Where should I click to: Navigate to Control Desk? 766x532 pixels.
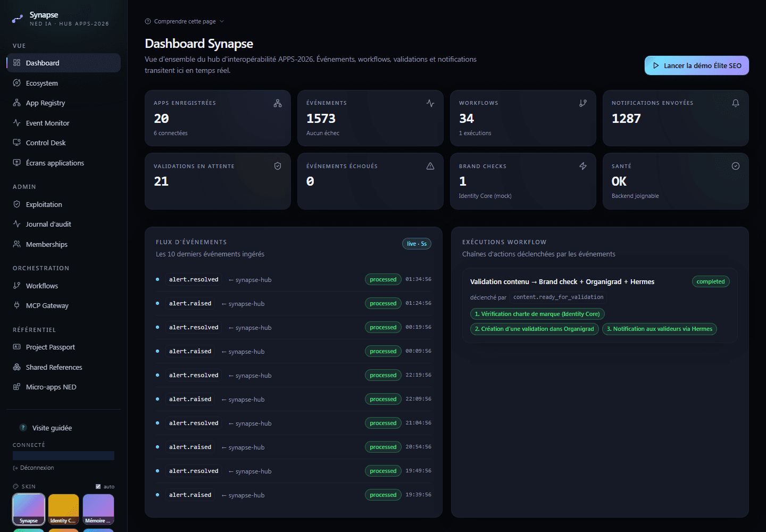click(63, 143)
